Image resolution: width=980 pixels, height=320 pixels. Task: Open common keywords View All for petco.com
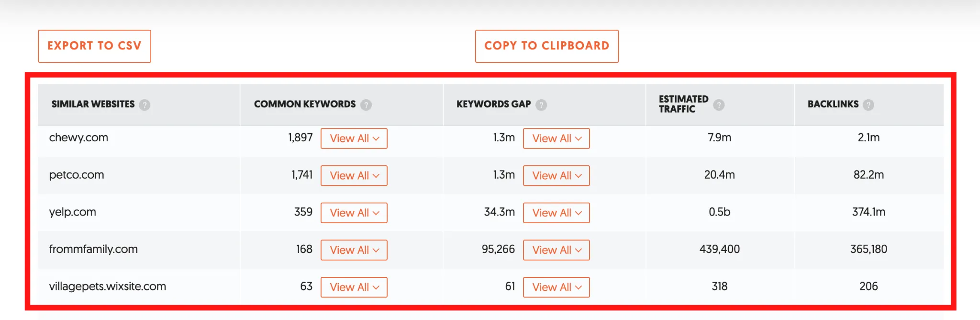pos(354,176)
